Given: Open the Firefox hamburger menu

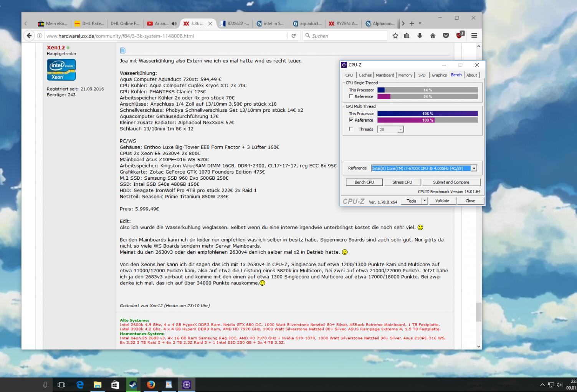Looking at the screenshot, I should [x=474, y=36].
